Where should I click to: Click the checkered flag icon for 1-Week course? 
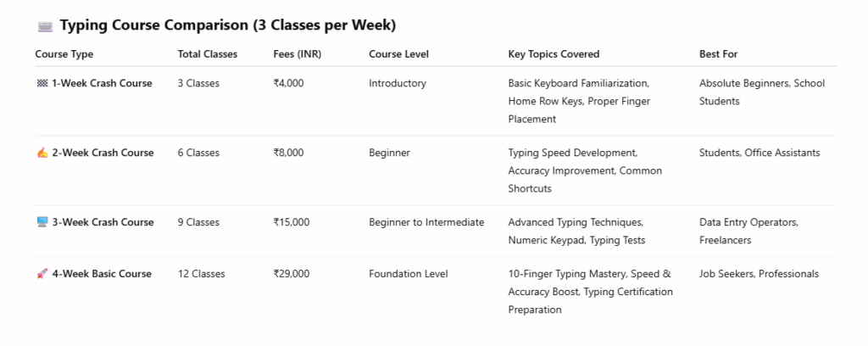point(42,84)
